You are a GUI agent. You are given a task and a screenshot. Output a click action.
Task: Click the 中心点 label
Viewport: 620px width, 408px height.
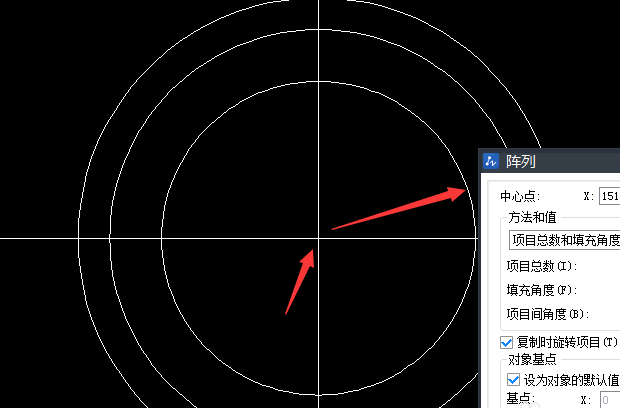coord(520,196)
